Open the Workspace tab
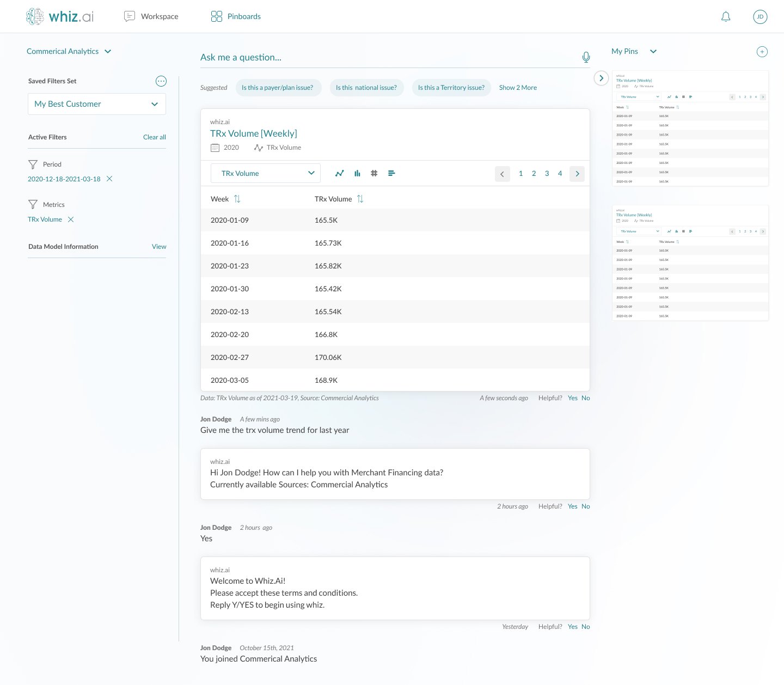 tap(151, 16)
